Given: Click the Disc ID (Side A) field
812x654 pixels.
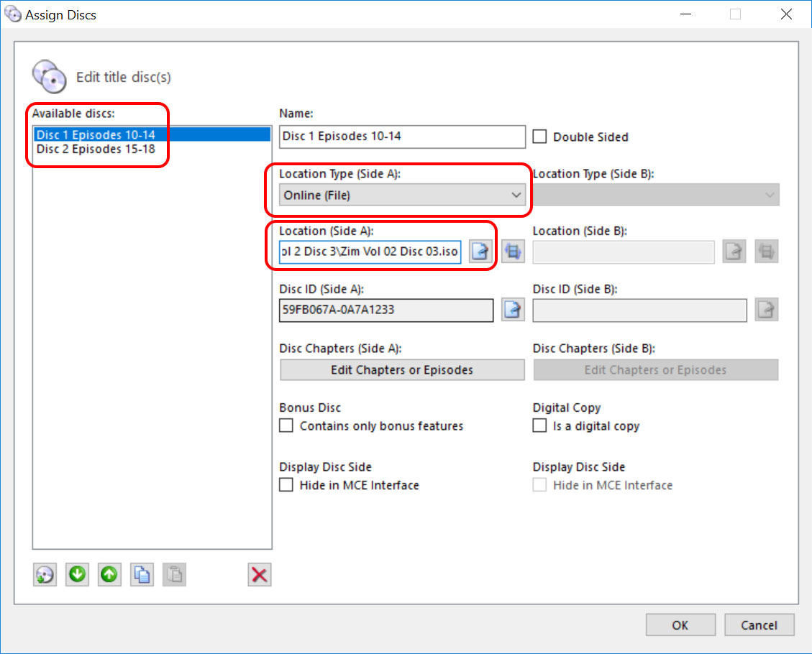Looking at the screenshot, I should coord(386,310).
